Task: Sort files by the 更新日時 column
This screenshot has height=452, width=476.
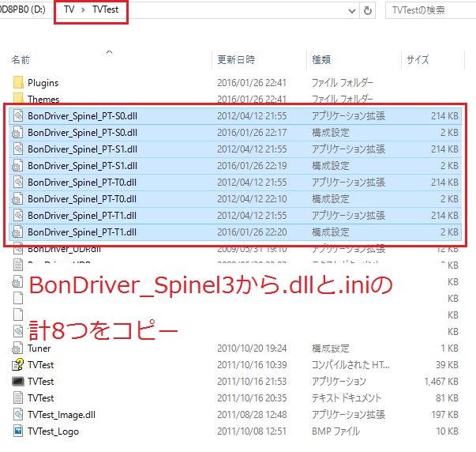Action: point(236,59)
